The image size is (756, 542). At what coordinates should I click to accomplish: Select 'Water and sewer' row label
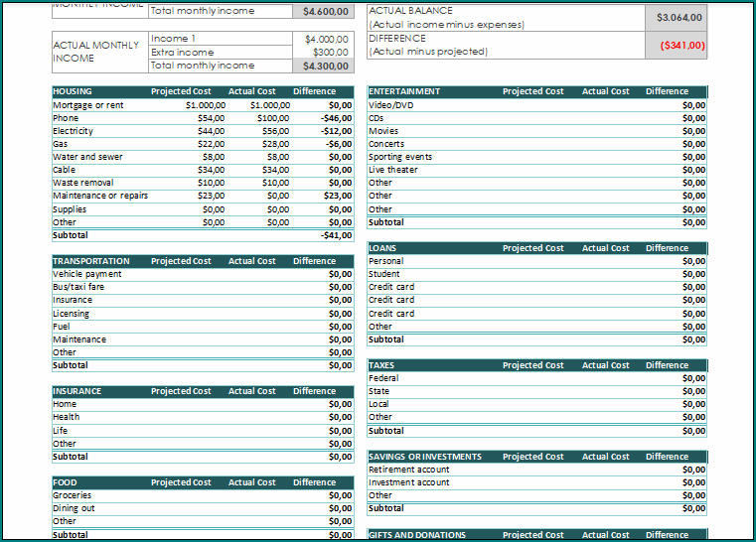tap(87, 157)
